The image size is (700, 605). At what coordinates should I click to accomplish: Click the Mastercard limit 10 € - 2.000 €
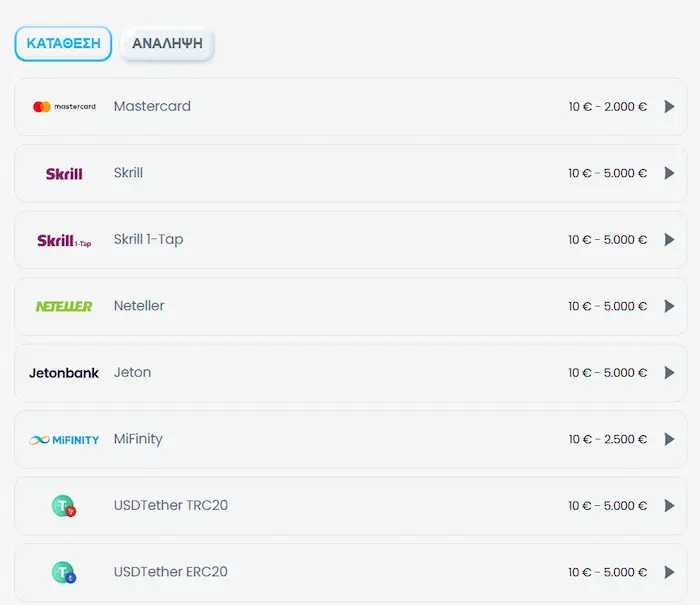[607, 107]
